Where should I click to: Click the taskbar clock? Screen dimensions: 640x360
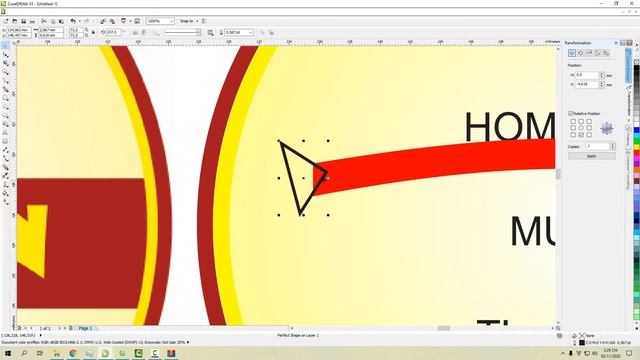[610, 353]
